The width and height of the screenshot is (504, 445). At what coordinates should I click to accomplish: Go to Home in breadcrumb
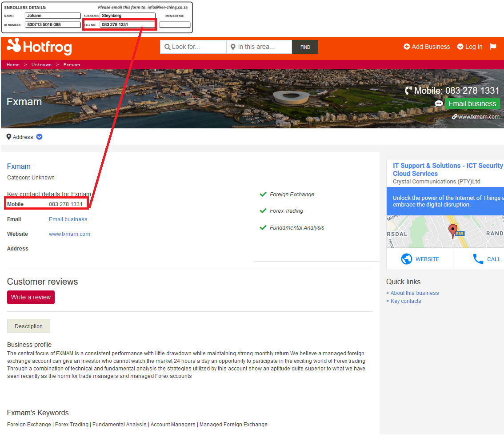click(13, 65)
